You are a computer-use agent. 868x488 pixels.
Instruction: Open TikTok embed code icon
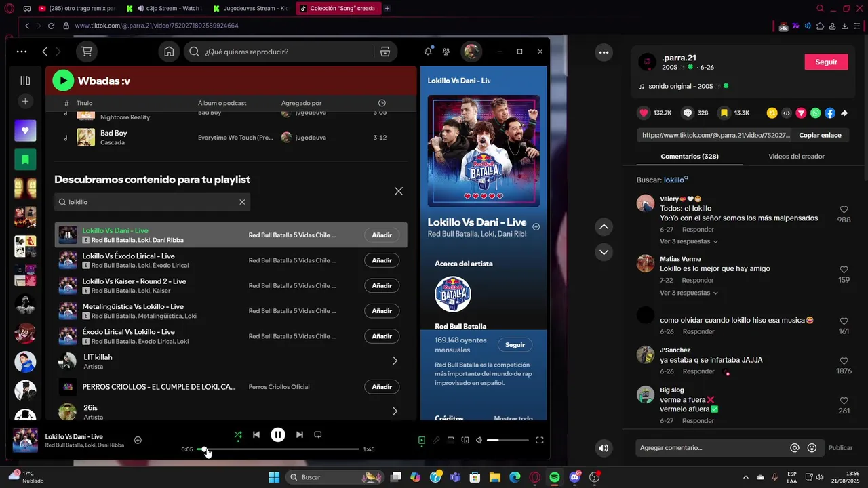coord(787,113)
